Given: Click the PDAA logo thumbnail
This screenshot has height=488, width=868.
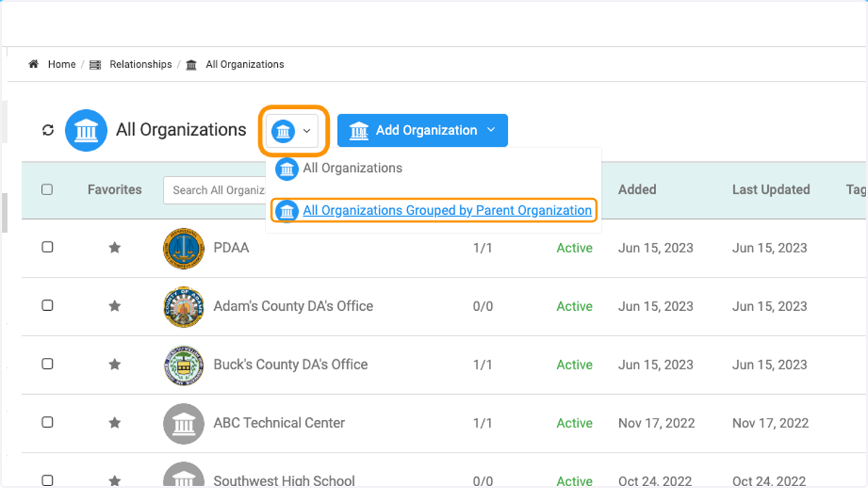Looking at the screenshot, I should tap(184, 248).
